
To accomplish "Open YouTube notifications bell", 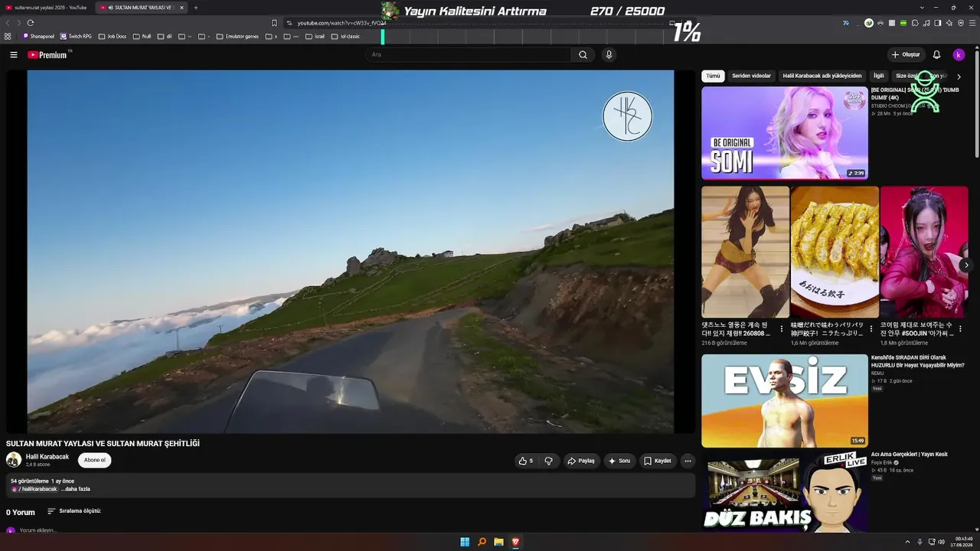I will [x=936, y=54].
